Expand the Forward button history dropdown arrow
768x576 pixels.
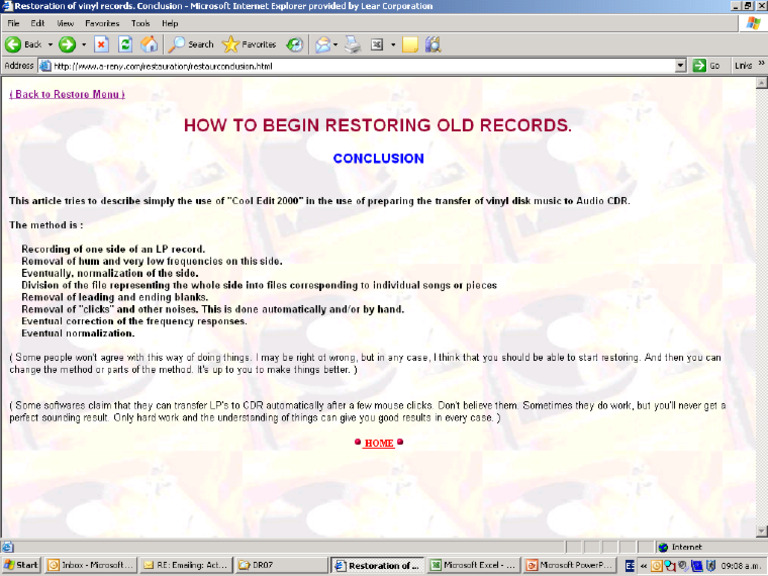pos(82,44)
